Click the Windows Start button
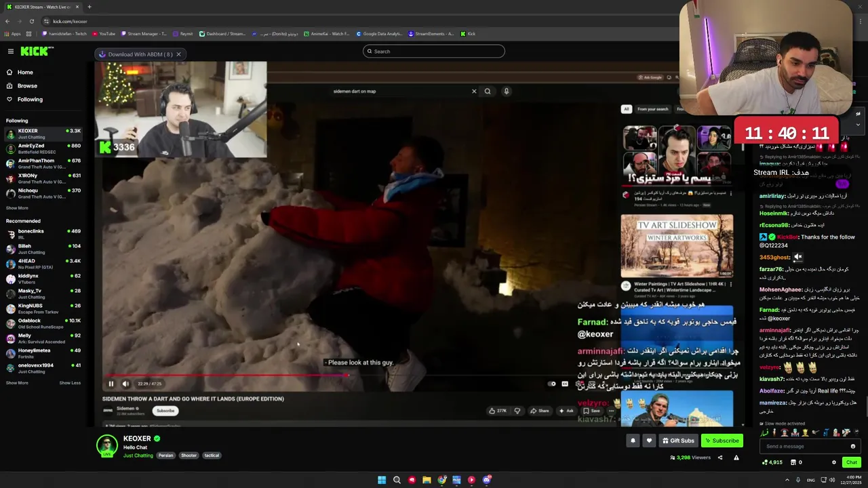 [382, 480]
